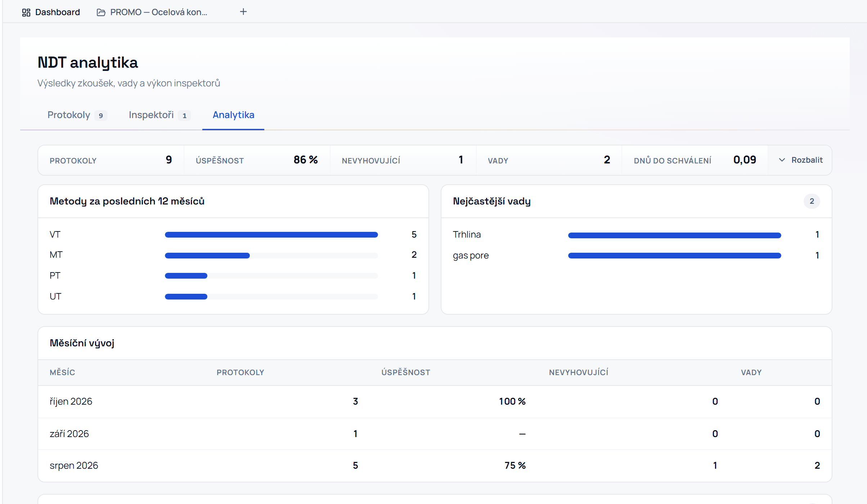
Task: Open the Dashboard tab label
Action: pyautogui.click(x=58, y=12)
